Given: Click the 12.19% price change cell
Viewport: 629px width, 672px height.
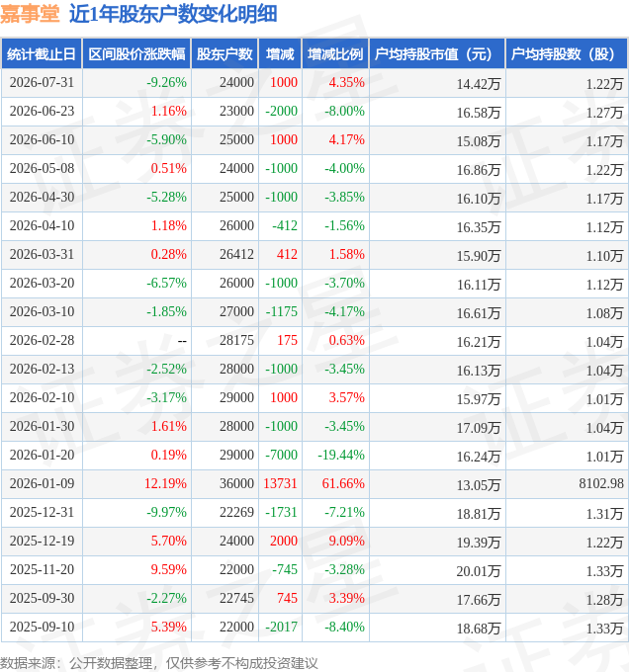Looking at the screenshot, I should coord(165,483).
